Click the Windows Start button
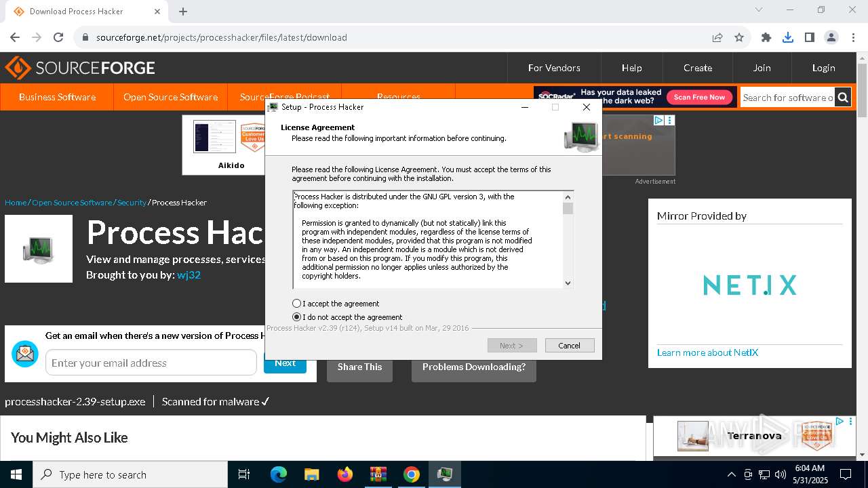 pos(16,474)
